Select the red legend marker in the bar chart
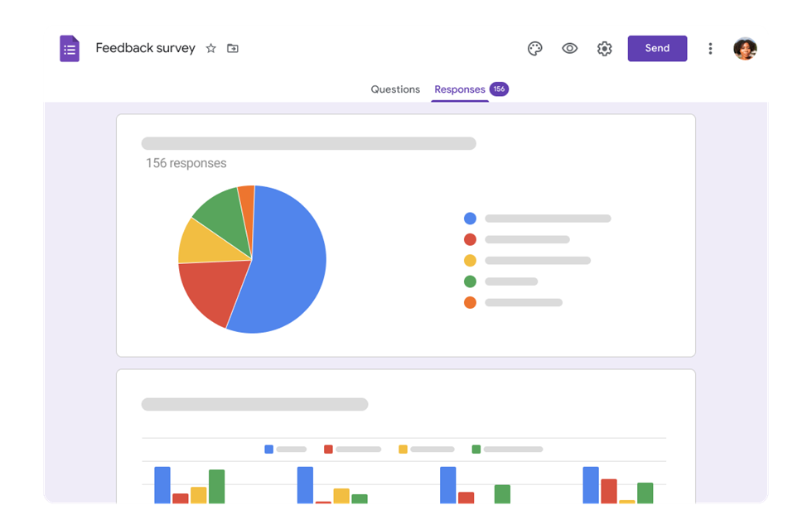The height and width of the screenshot is (529, 812). point(327,449)
